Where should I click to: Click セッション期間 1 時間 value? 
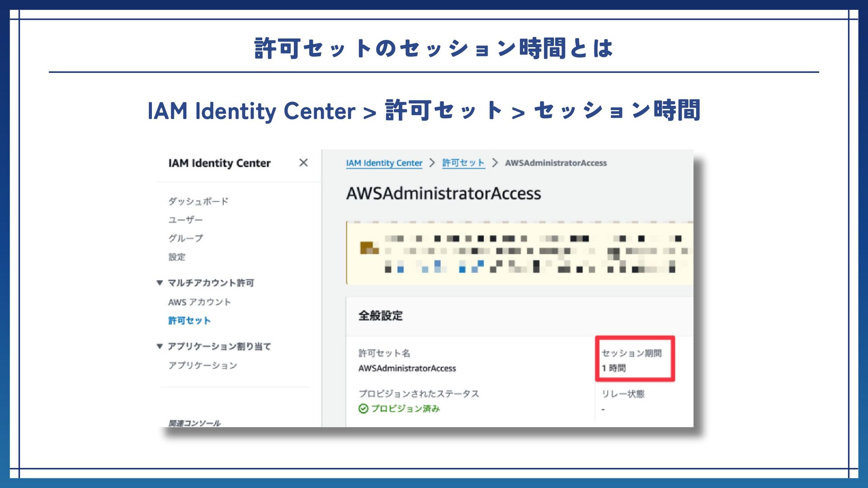(x=613, y=368)
